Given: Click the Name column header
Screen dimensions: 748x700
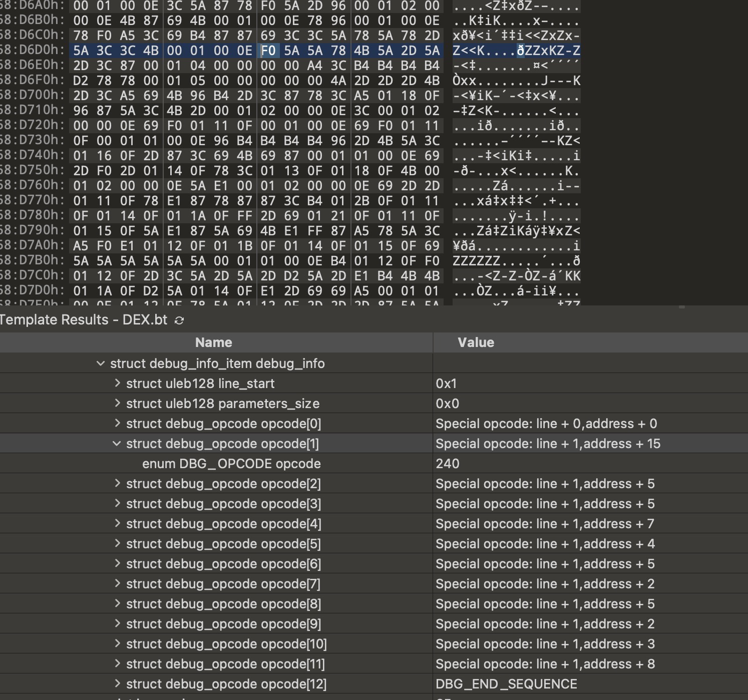Looking at the screenshot, I should click(x=213, y=342).
